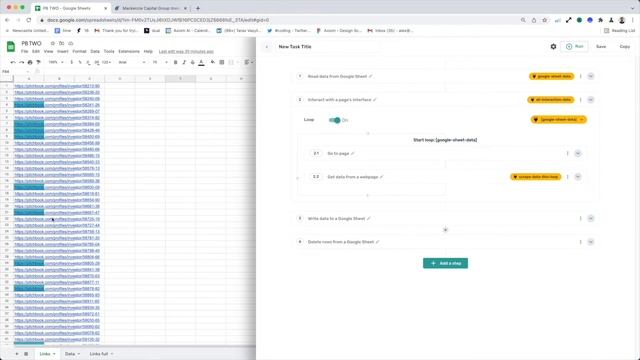The height and width of the screenshot is (360, 640).
Task: Open the Extensions menu in Sheets
Action: [x=129, y=51]
